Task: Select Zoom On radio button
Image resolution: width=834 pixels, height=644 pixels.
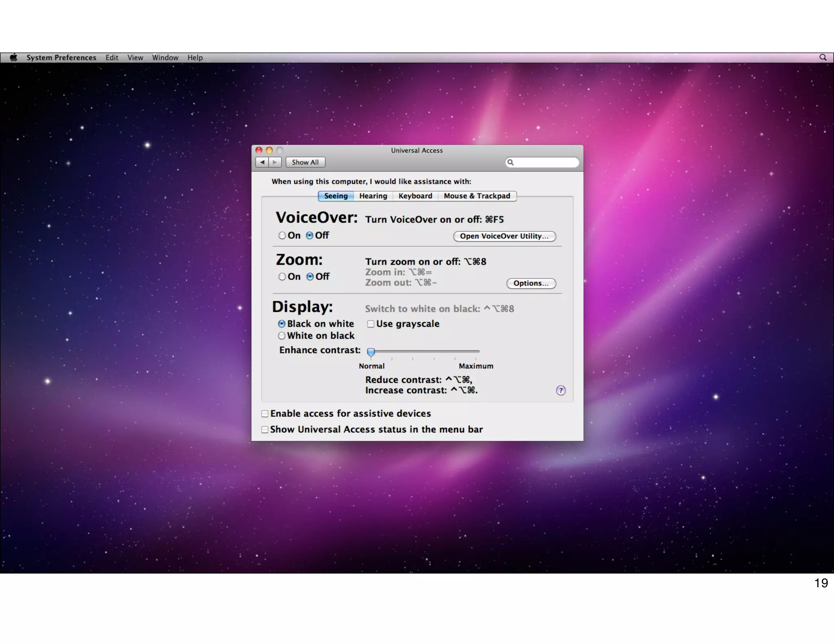Action: pyautogui.click(x=282, y=277)
